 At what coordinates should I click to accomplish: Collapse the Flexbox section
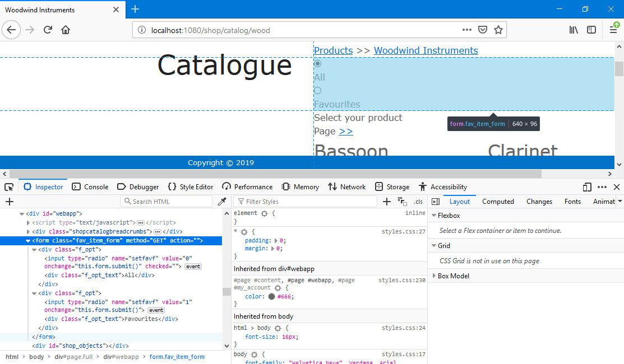[x=434, y=216]
